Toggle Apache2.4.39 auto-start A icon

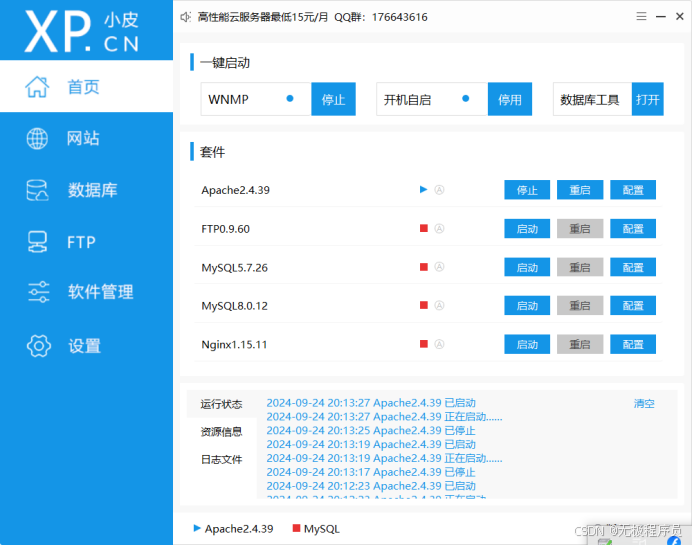[x=439, y=190]
